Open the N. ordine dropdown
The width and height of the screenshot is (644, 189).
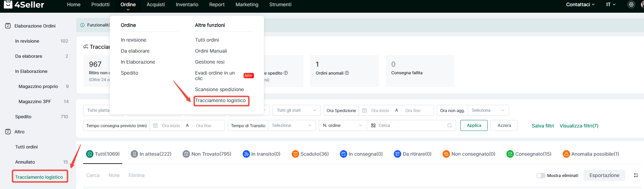[342, 125]
